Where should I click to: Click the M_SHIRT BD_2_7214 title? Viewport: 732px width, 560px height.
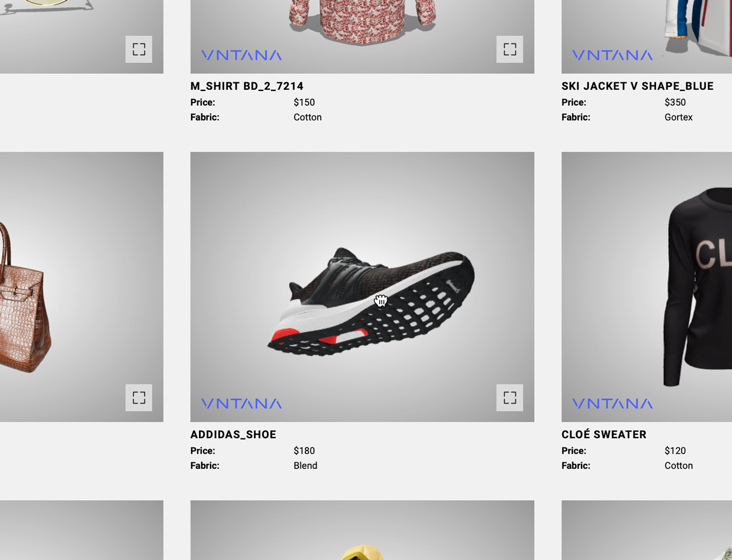247,86
